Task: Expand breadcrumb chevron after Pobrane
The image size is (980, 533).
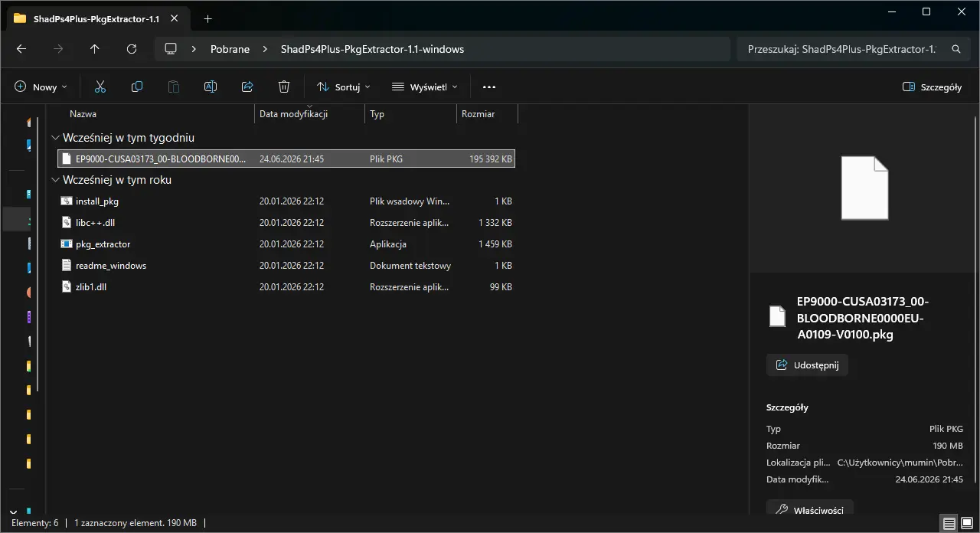Action: (x=265, y=49)
